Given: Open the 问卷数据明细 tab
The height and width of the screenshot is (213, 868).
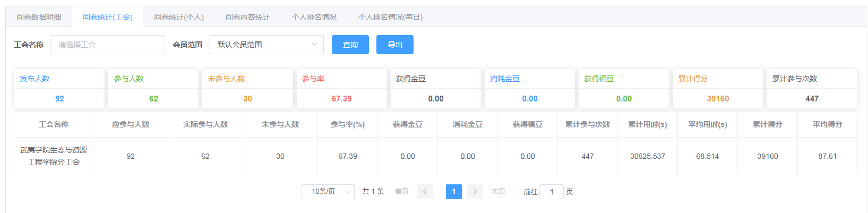Looking at the screenshot, I should pos(39,17).
